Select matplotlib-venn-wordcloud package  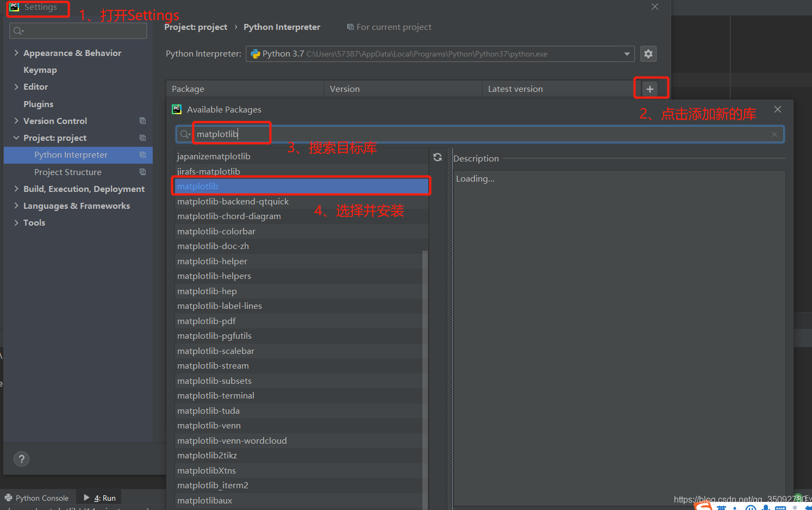[x=299, y=440]
